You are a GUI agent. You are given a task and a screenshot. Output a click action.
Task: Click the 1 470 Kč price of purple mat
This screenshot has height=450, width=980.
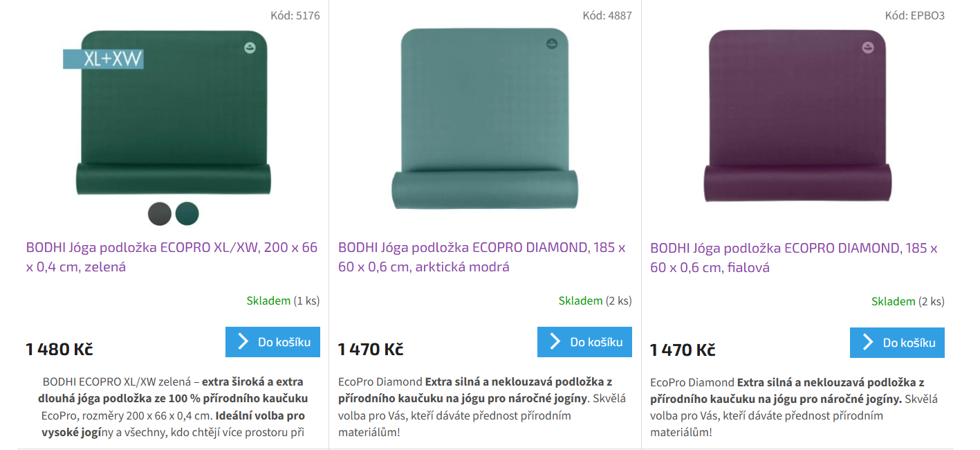coord(683,350)
